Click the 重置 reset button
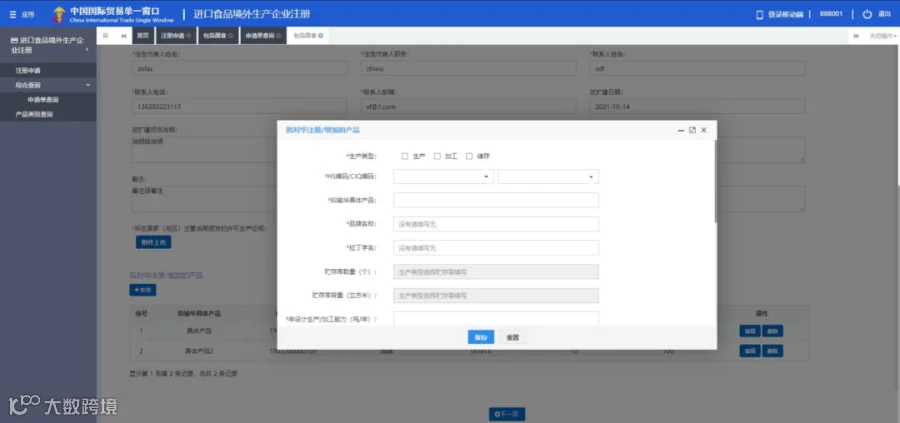The image size is (900, 423). click(513, 337)
